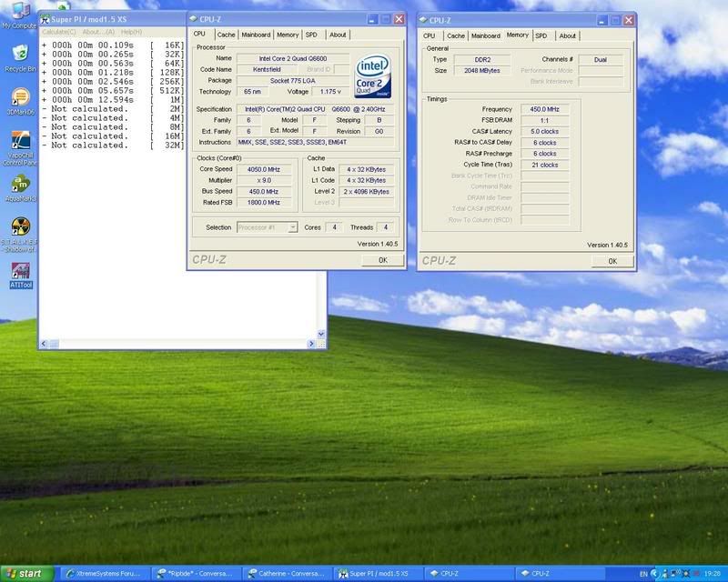Click the name field 'Intel Core 2 Quad Q6600'
This screenshot has height=582, width=728.
click(x=293, y=58)
